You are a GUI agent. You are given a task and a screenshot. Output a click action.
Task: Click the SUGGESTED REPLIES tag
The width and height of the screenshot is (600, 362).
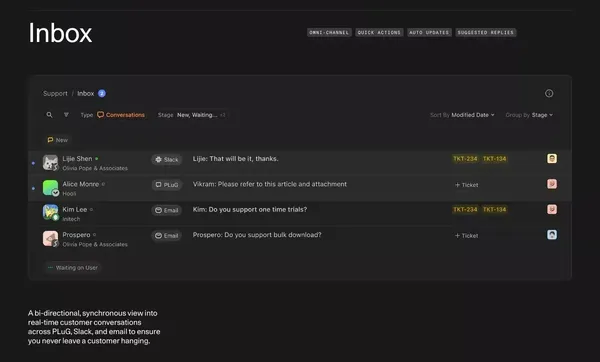coord(486,33)
